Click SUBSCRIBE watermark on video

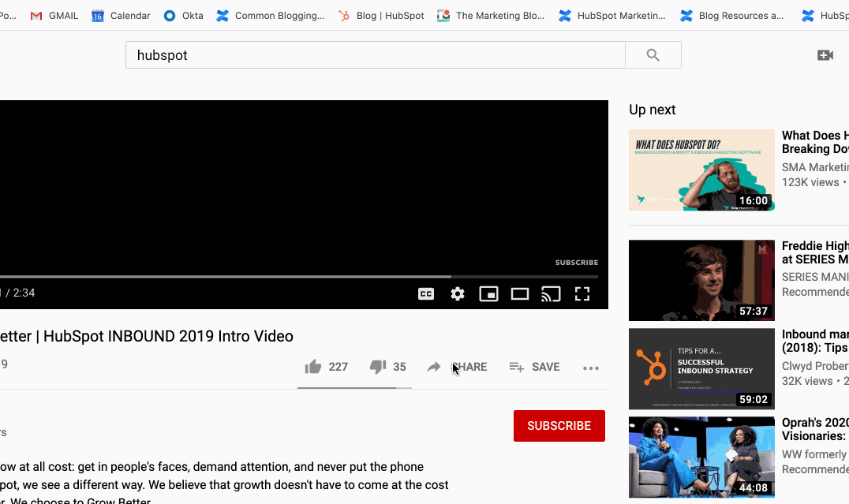tap(577, 263)
